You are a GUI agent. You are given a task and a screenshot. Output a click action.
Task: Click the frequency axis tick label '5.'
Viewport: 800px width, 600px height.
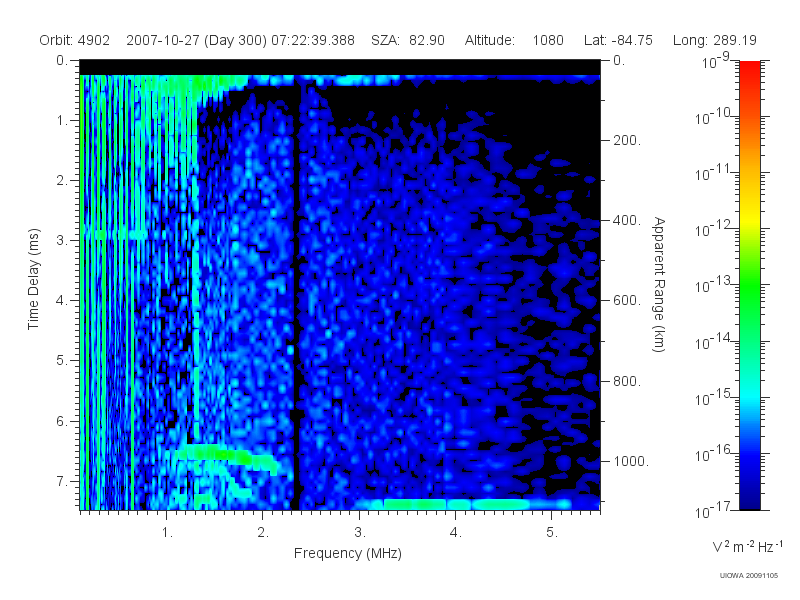[552, 533]
